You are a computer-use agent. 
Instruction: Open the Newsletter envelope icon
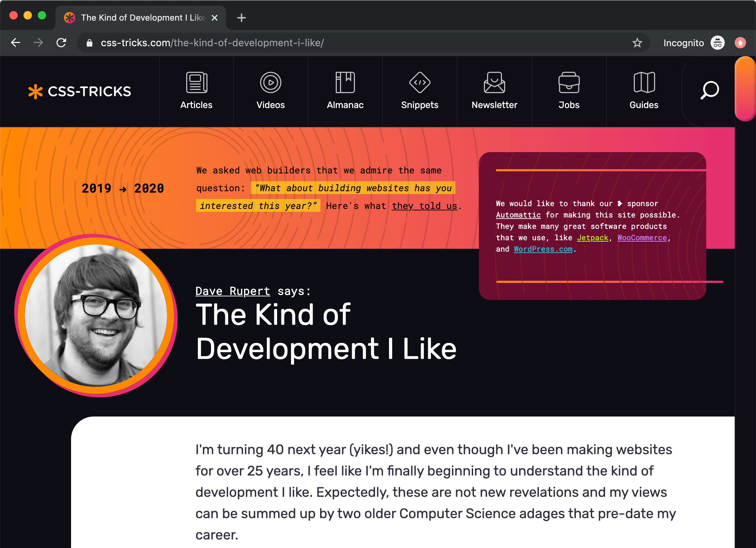[x=494, y=82]
